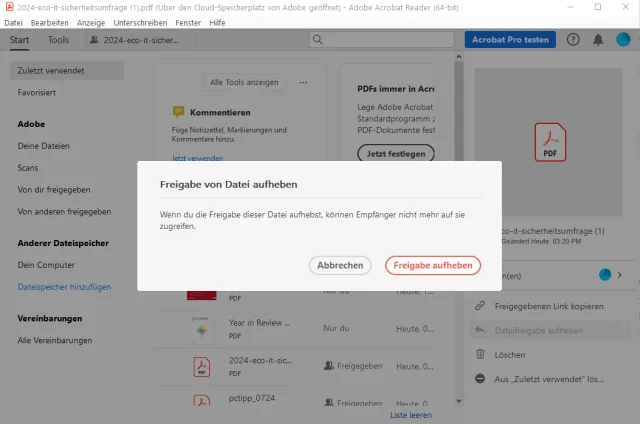Screen dimensions: 640x424
Task: Click the search magnifier icon
Action: coord(318,40)
